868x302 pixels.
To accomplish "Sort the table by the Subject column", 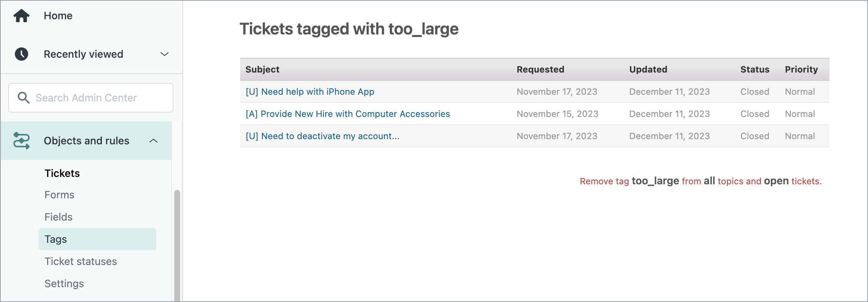I will click(x=262, y=69).
